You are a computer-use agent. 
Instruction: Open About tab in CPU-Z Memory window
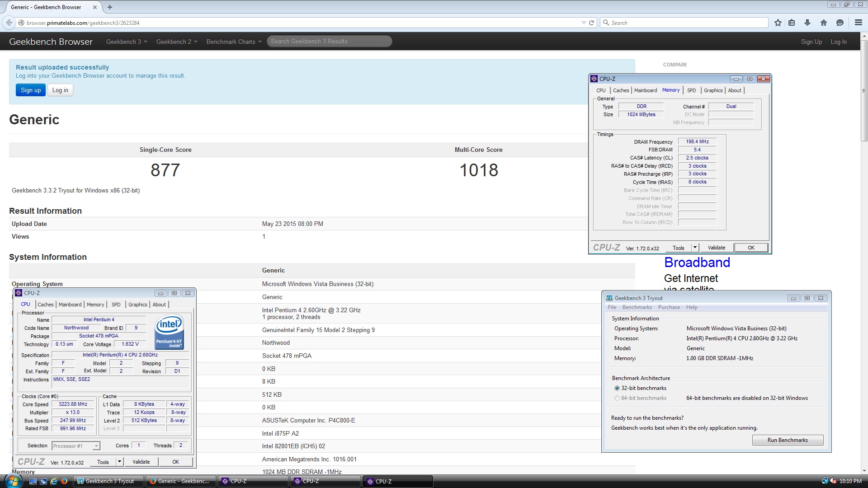(x=735, y=90)
